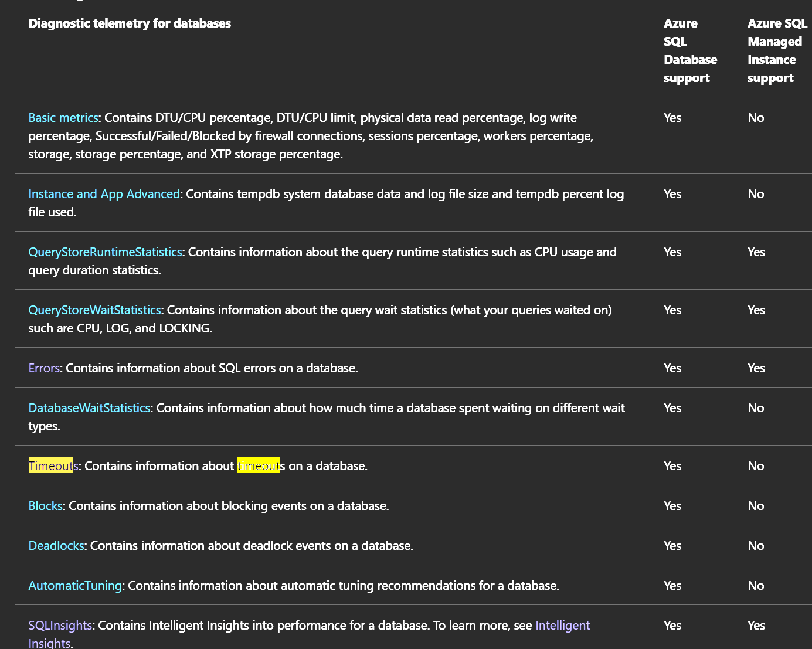The image size is (812, 649).
Task: Click the QueryStoreRuntimeStatistics link
Action: [x=105, y=252]
